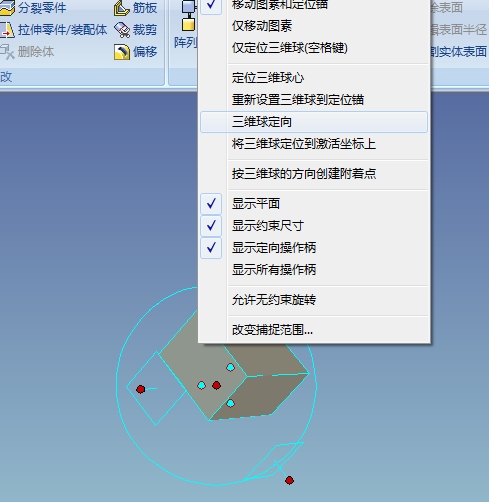Choose the 裁剪 trim tool icon
The image size is (489, 502).
[x=122, y=30]
